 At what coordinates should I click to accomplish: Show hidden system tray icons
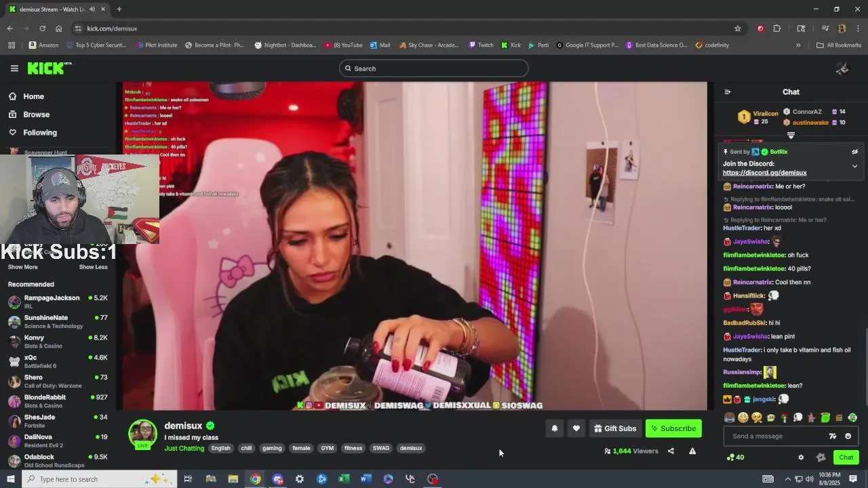point(787,479)
